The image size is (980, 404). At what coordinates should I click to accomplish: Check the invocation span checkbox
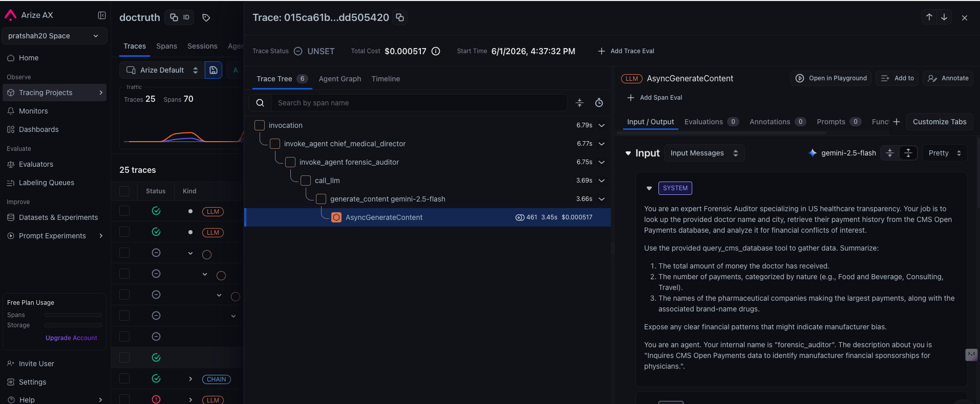tap(260, 125)
